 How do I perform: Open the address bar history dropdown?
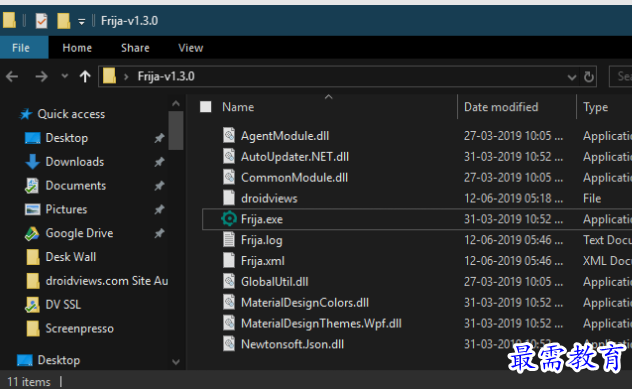tap(572, 77)
